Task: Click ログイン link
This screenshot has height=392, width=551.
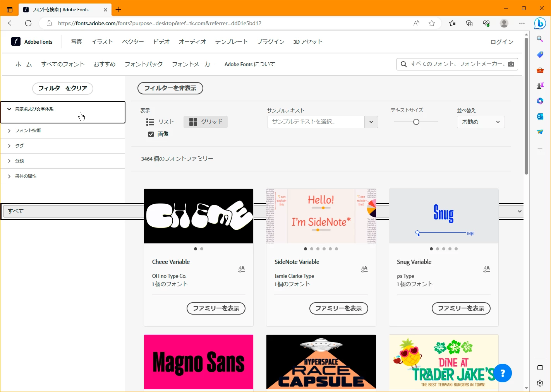Action: [x=502, y=42]
